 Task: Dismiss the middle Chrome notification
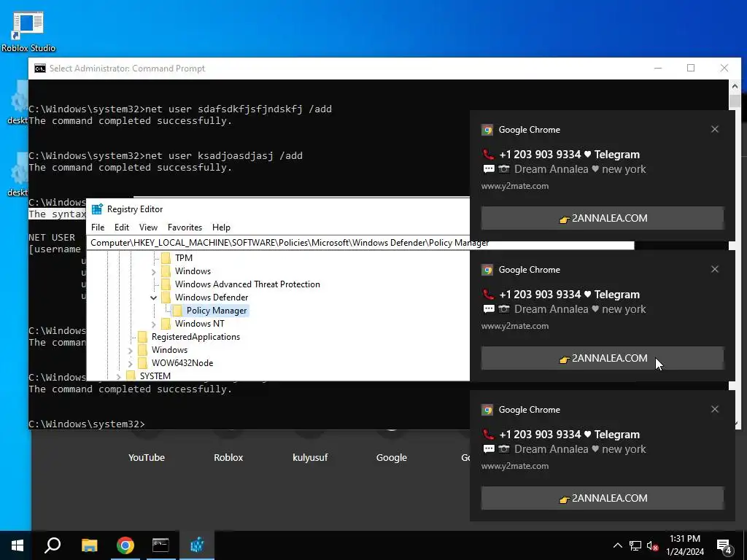715,269
